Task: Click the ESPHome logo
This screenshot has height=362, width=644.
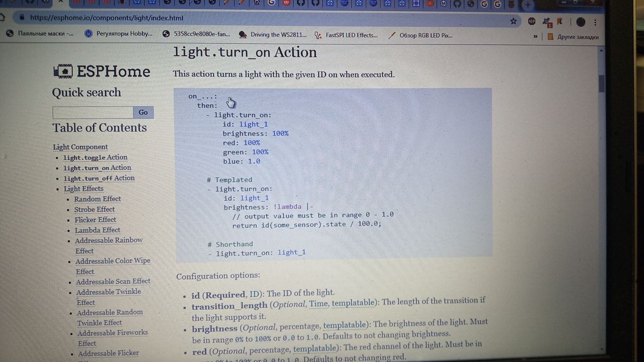Action: 102,71
